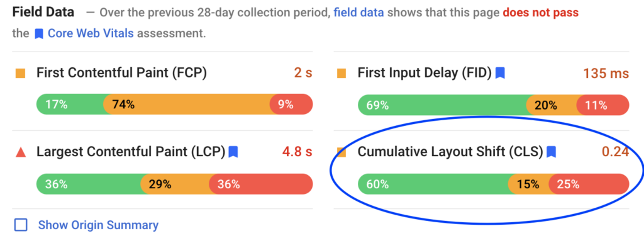Open the Core Web Vitals link
The image size is (644, 243).
(91, 33)
